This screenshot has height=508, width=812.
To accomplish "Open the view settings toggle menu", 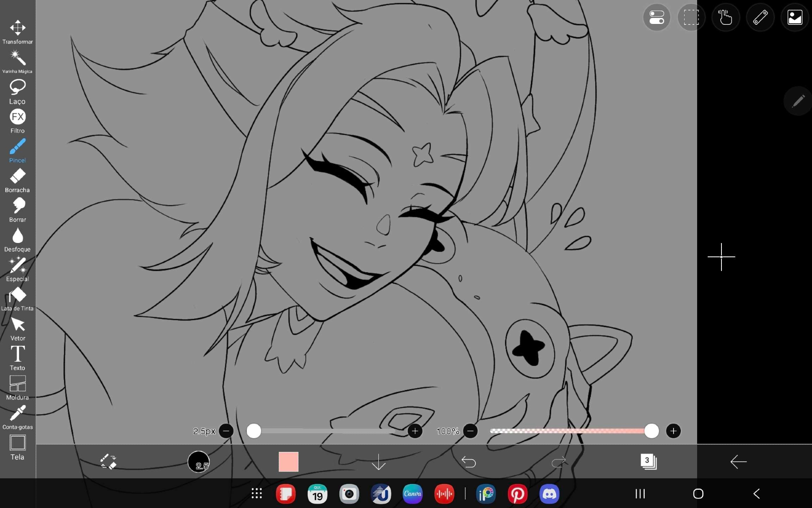I will click(657, 17).
